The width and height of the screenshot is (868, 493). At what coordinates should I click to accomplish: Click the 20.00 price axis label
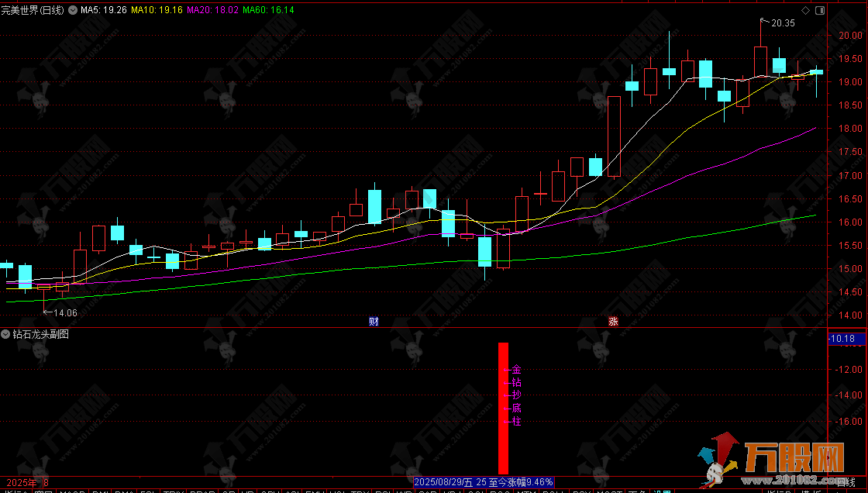point(850,35)
